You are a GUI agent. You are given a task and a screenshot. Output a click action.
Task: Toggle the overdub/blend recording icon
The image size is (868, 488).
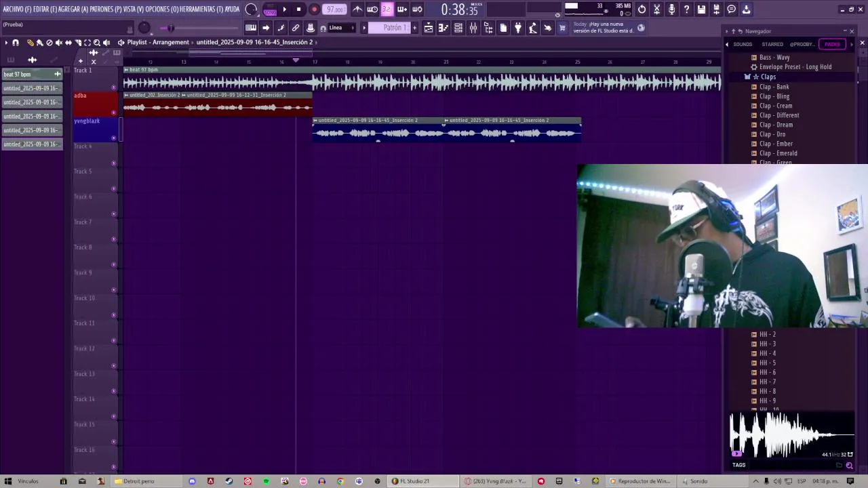[x=402, y=9]
